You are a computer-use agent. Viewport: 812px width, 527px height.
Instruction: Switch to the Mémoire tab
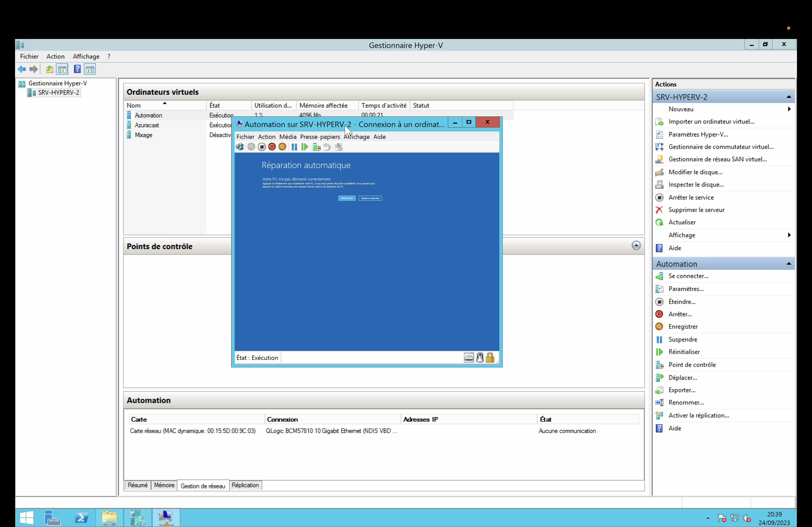(164, 485)
